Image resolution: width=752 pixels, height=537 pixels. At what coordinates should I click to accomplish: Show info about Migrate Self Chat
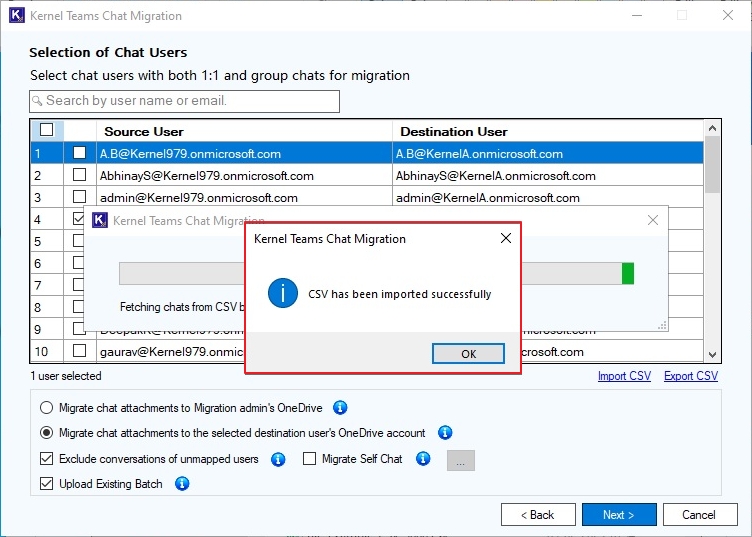click(423, 459)
